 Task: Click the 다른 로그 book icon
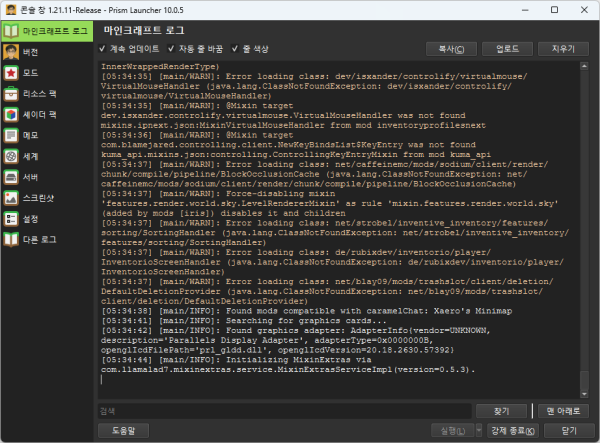pyautogui.click(x=11, y=239)
